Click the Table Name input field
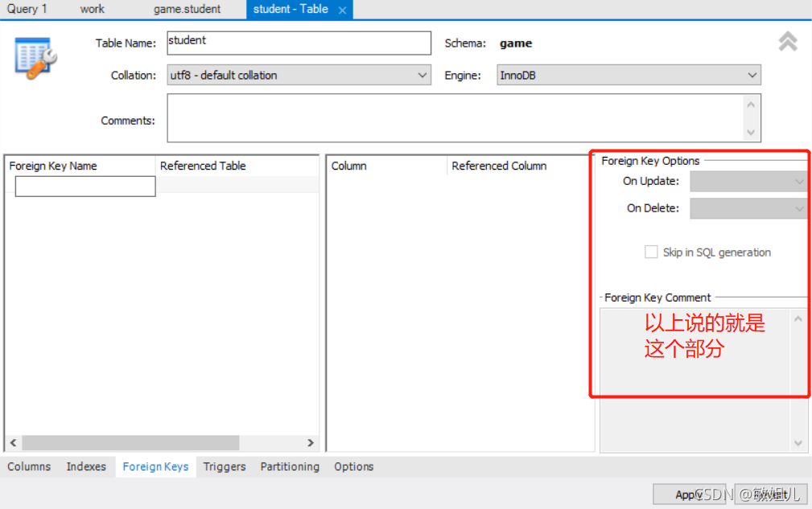The width and height of the screenshot is (812, 509). coord(299,43)
